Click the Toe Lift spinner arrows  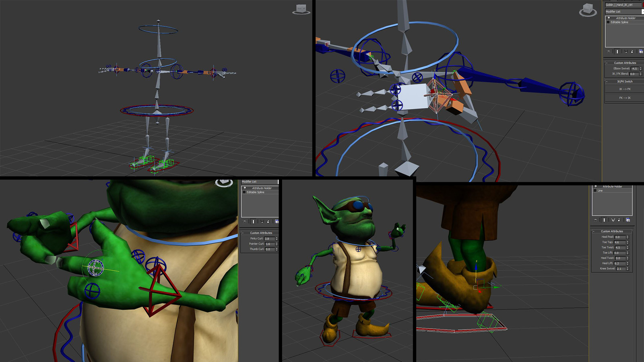[627, 253]
